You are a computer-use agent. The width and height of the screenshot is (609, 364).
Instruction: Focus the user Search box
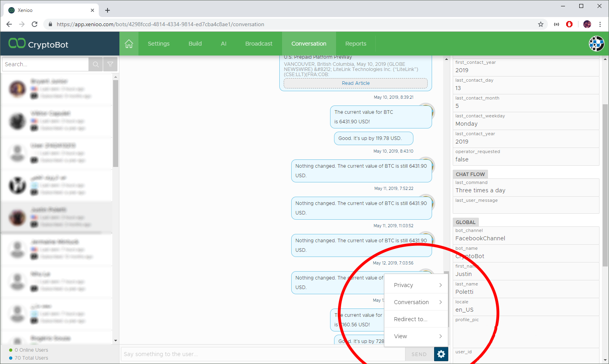pyautogui.click(x=45, y=64)
